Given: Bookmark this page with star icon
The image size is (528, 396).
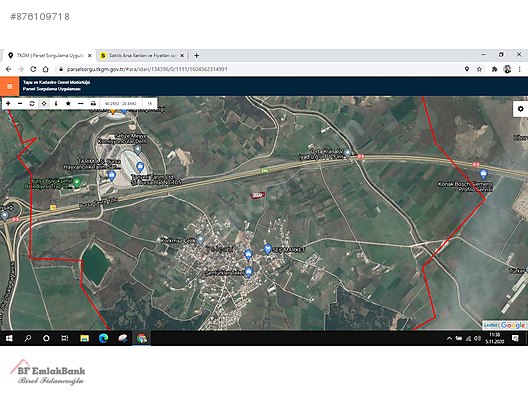Looking at the screenshot, I should (479, 69).
